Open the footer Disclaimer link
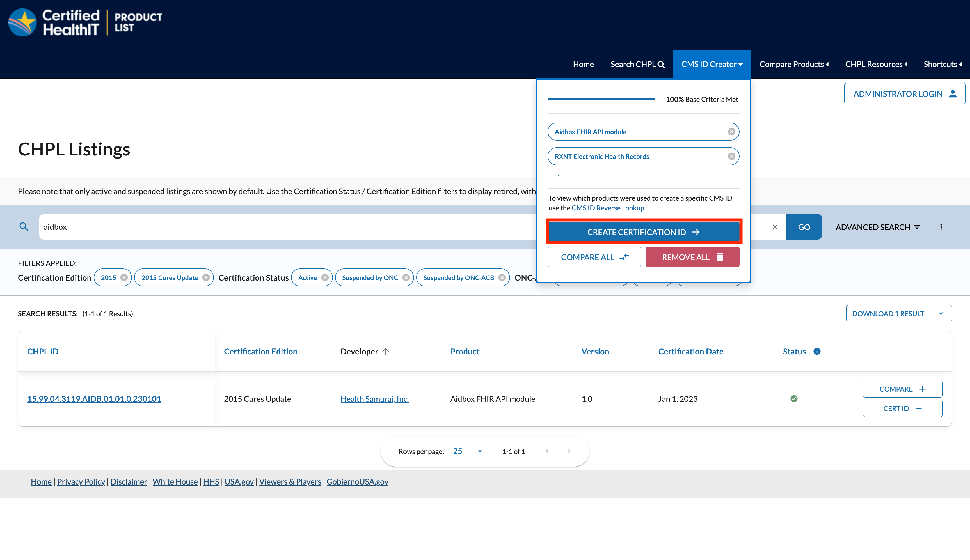The height and width of the screenshot is (560, 970). click(129, 481)
